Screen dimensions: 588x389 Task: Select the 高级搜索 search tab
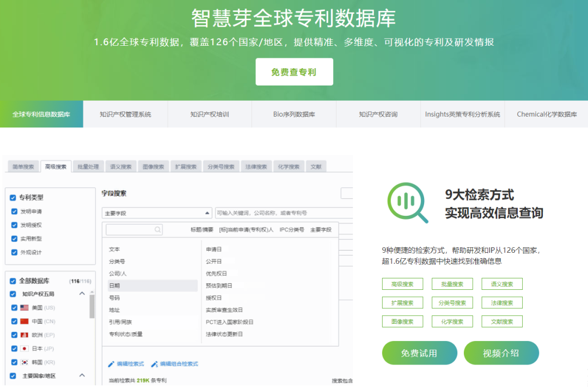56,167
